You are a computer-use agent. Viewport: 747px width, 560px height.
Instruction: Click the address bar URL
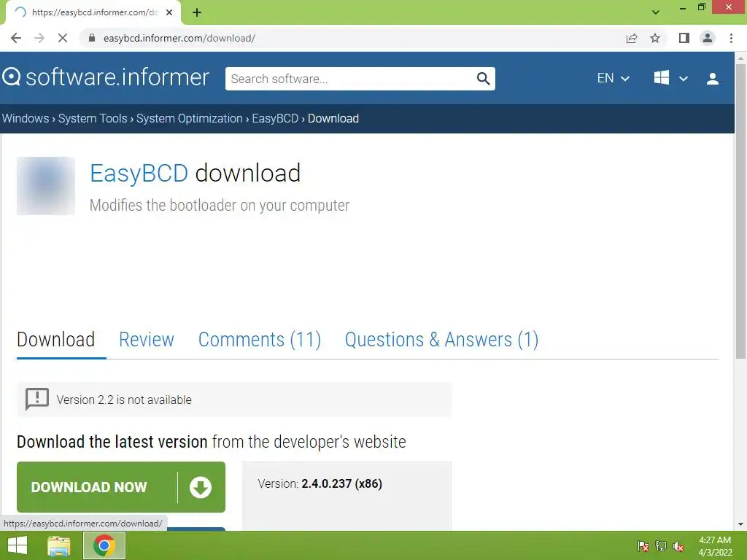(179, 38)
